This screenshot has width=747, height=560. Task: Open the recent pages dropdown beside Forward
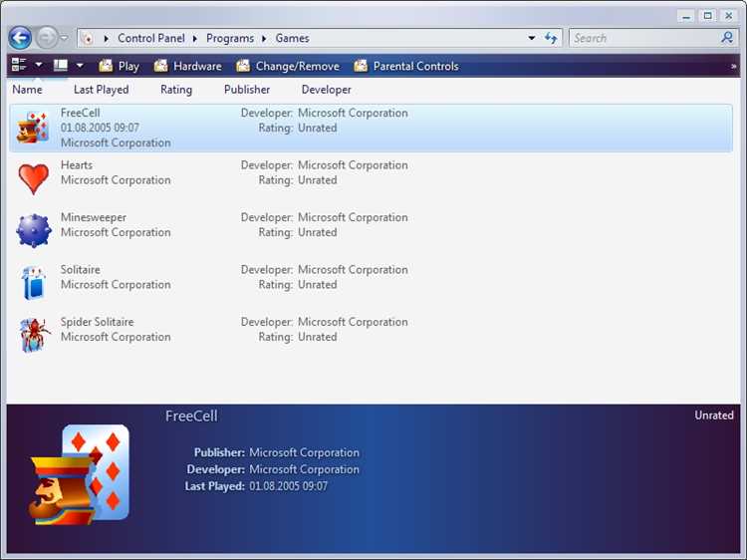click(65, 38)
